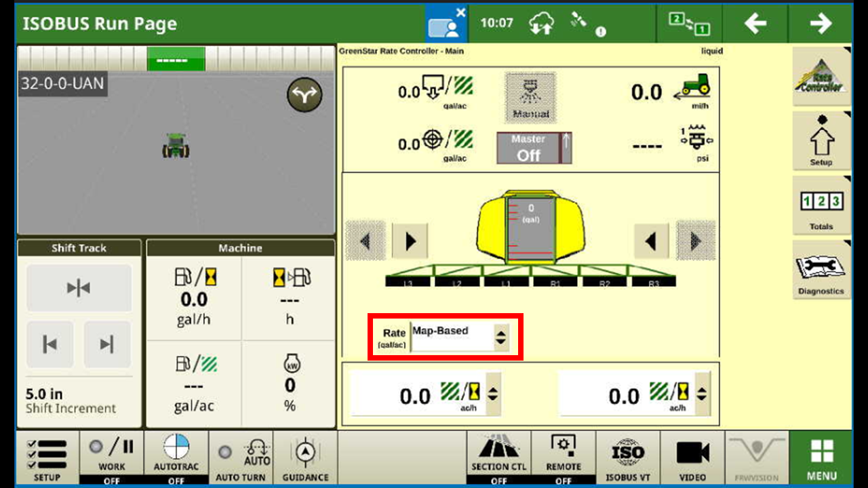This screenshot has height=488, width=868.
Task: Tap the green guidance lightbar indicator
Action: pos(176,60)
